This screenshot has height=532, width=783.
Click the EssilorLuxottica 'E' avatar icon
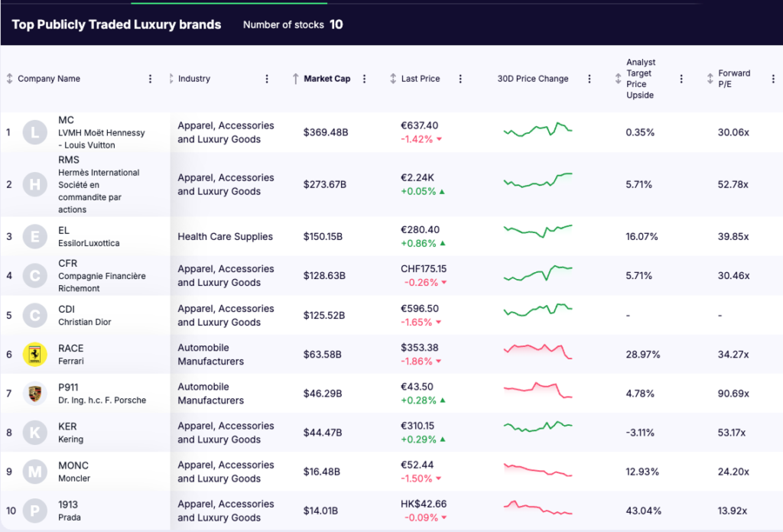34,236
